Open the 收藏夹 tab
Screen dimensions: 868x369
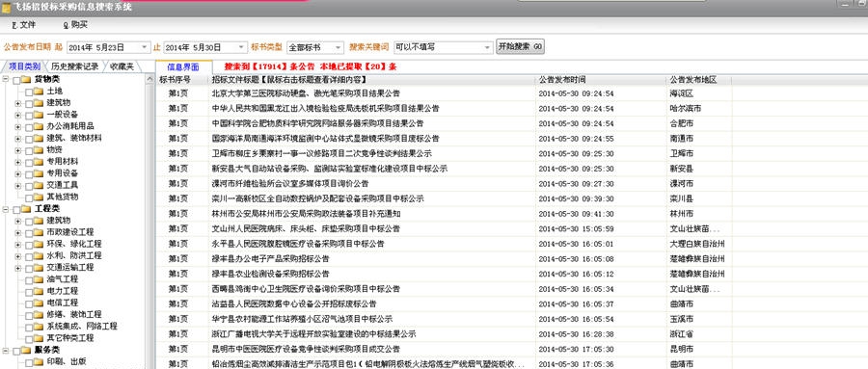click(x=122, y=66)
